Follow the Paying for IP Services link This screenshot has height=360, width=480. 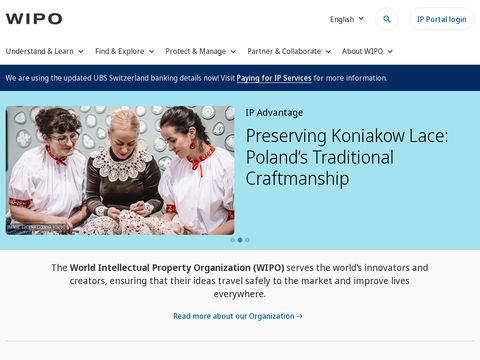click(x=274, y=78)
